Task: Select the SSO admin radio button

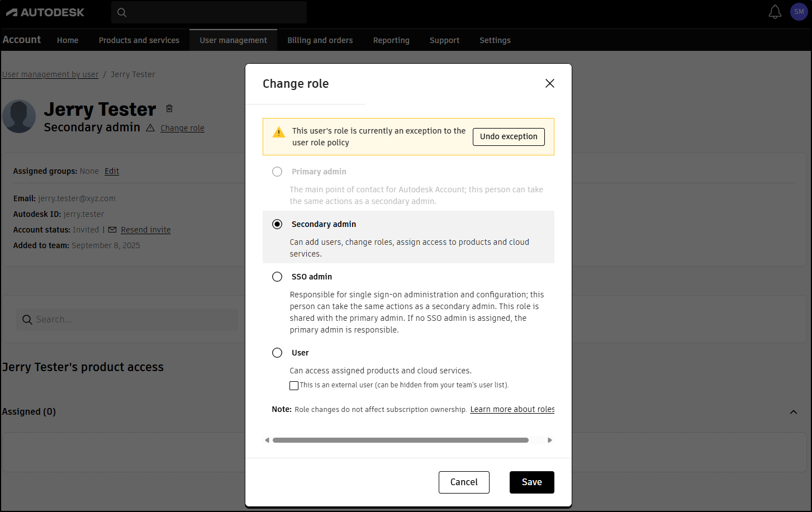Action: [277, 277]
